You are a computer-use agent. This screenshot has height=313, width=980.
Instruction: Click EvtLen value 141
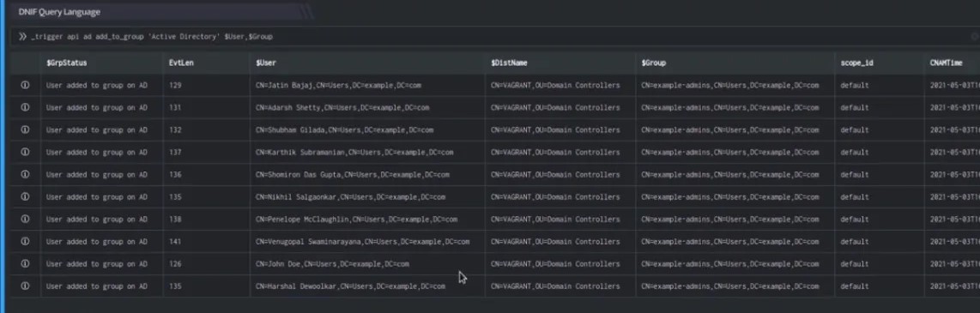point(175,241)
